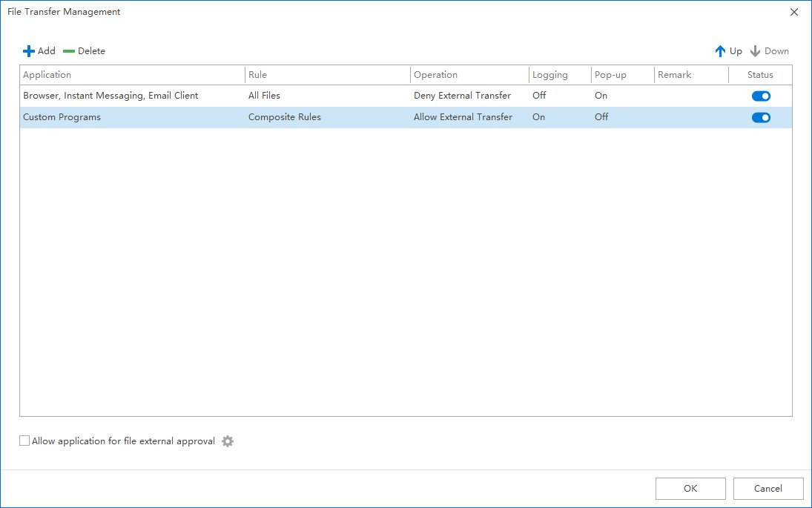The image size is (812, 508).
Task: Open external approval settings gear icon
Action: click(x=228, y=441)
